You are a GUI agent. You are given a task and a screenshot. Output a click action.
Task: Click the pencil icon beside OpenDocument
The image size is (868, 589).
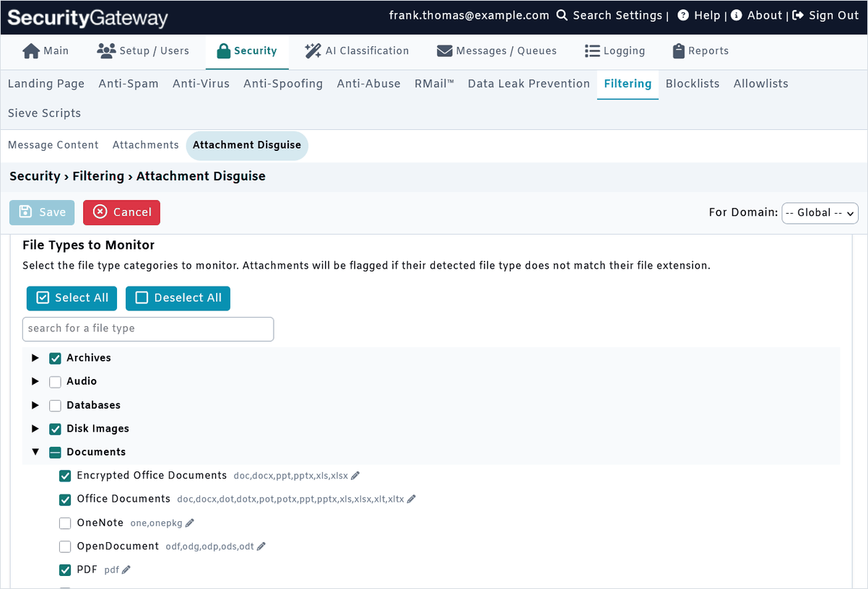[261, 546]
